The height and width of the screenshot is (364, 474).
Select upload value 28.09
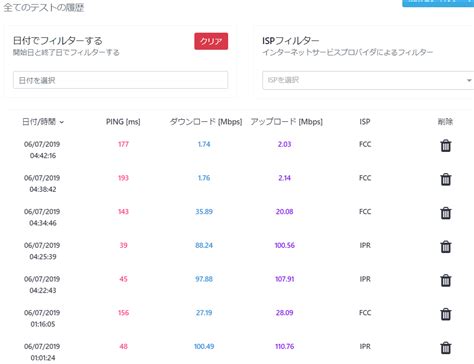[285, 313]
